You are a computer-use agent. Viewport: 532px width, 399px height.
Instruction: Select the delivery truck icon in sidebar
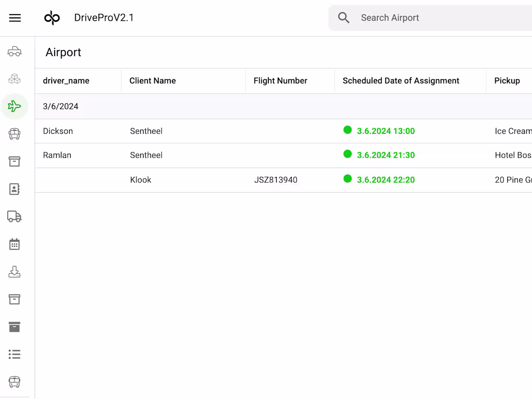point(15,216)
